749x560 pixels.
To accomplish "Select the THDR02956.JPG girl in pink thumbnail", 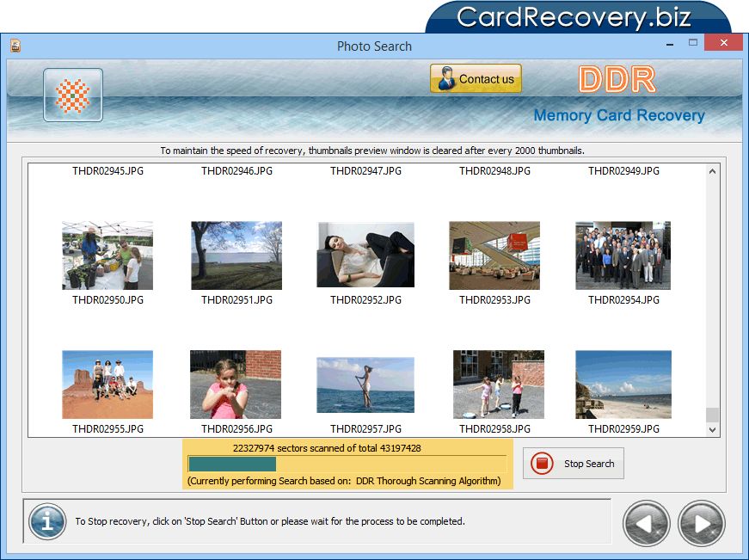I will tap(236, 385).
